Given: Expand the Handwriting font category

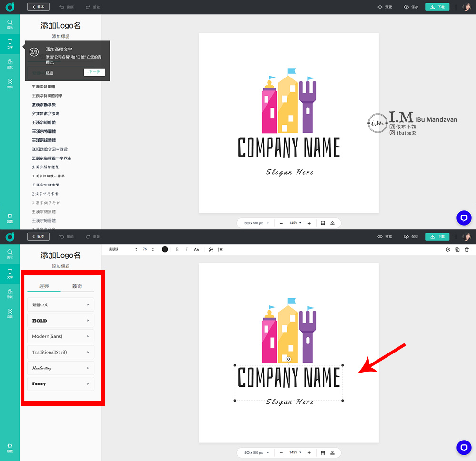Looking at the screenshot, I should tap(61, 368).
